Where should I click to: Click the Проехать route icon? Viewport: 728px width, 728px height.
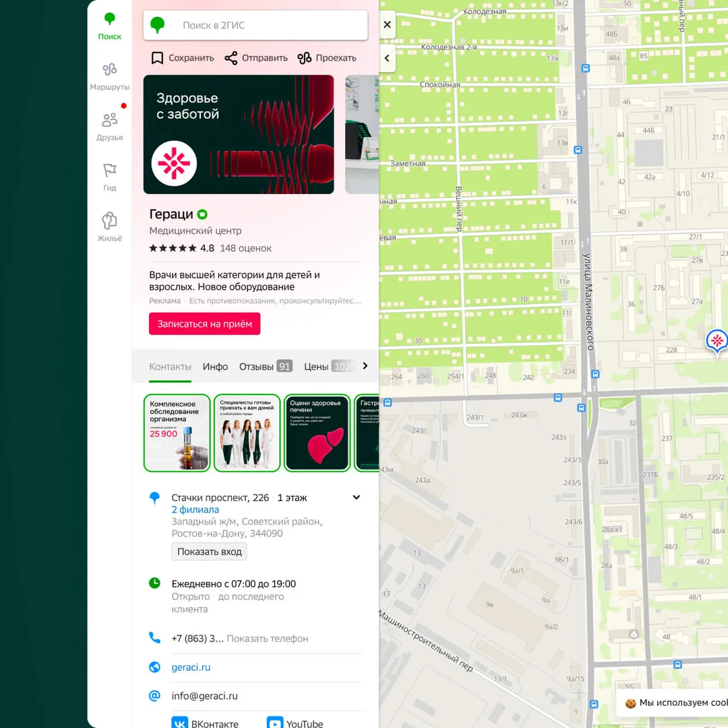point(305,58)
